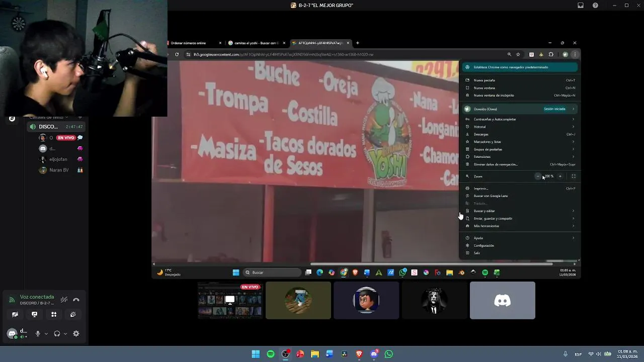Open Discord from Windows taskbar
Viewport: 644px width, 362px height.
click(x=374, y=354)
